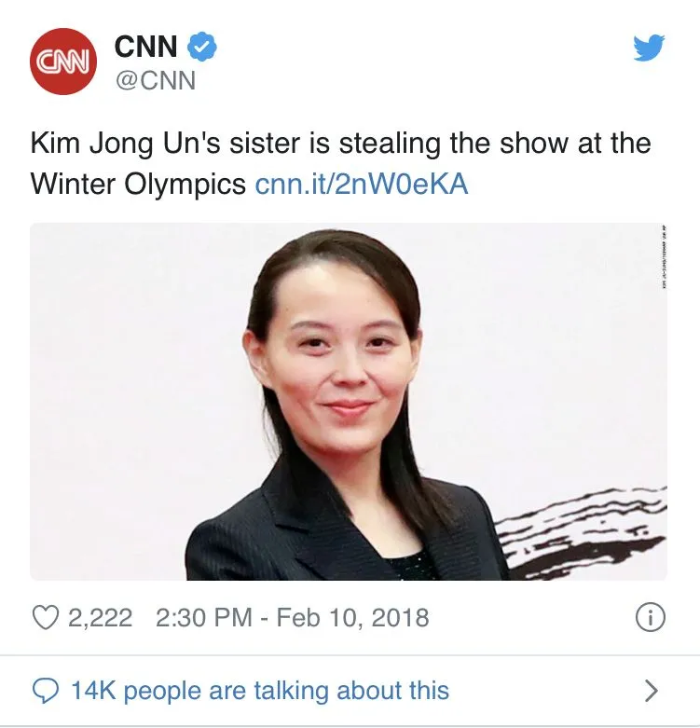
Task: Click the words 'Winter Olympics' in tweet
Action: pos(138,185)
